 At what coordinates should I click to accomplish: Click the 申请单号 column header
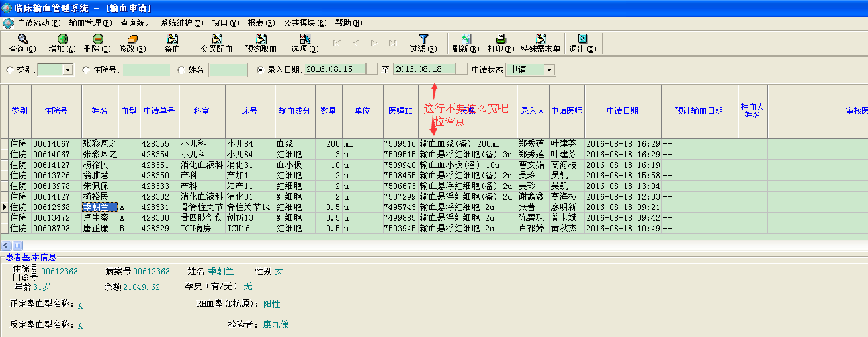[x=159, y=111]
